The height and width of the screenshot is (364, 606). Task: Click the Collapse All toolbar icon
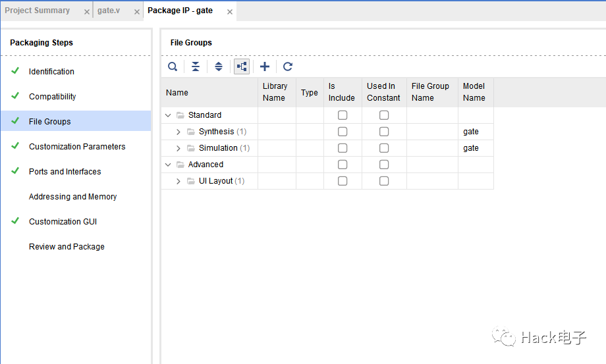(196, 66)
